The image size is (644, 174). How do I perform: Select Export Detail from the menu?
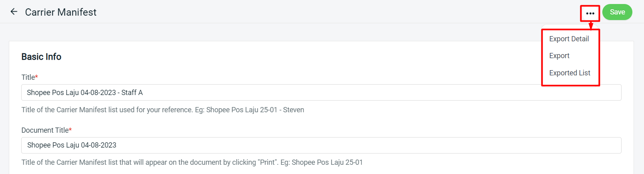[569, 39]
